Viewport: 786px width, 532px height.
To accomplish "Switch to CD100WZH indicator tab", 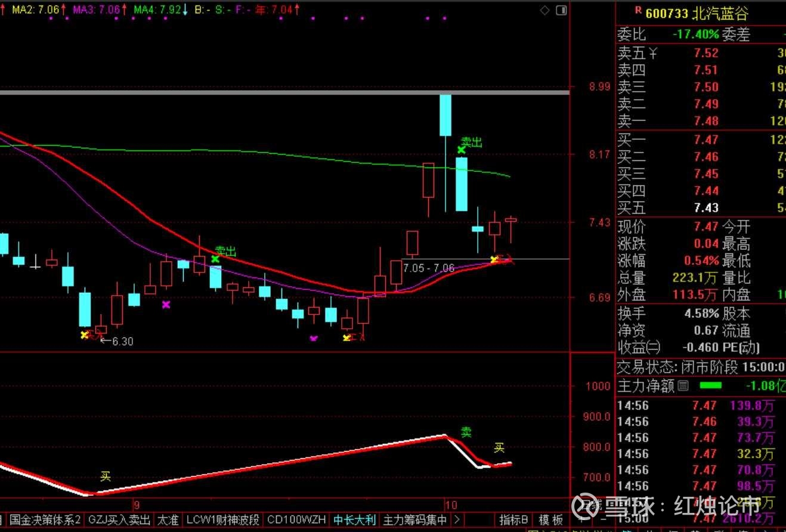I will tap(296, 519).
